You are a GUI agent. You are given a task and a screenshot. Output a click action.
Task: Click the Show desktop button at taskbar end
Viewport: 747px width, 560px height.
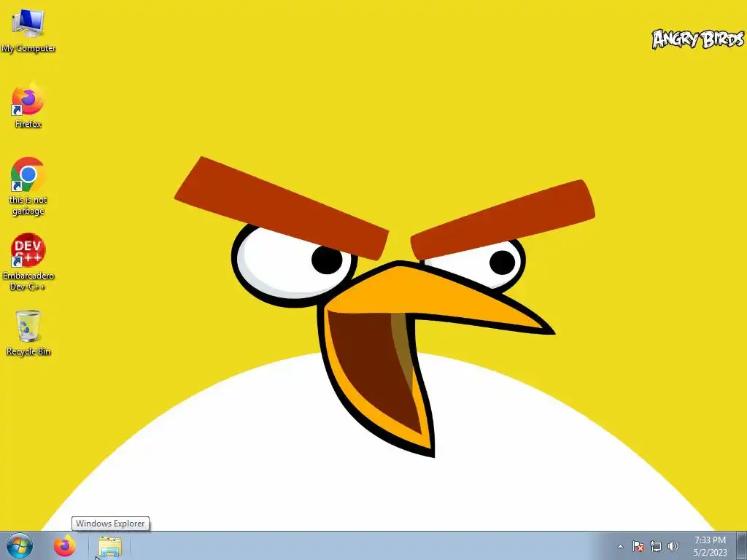point(742,546)
